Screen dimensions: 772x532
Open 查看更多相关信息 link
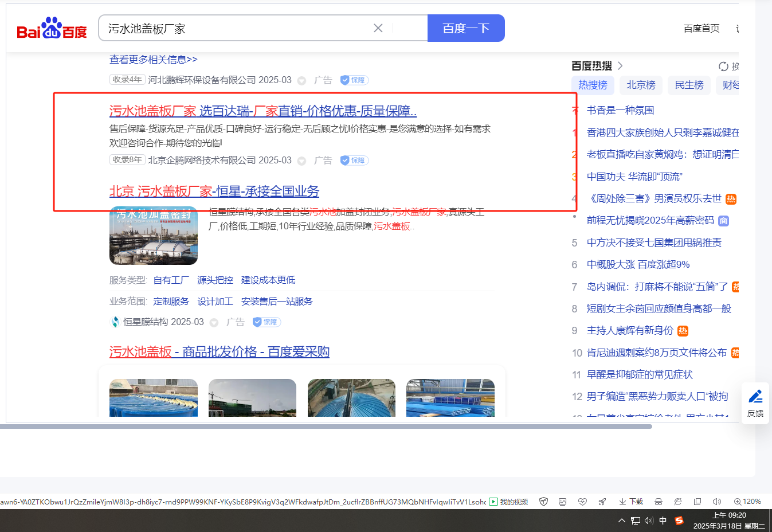pos(153,60)
